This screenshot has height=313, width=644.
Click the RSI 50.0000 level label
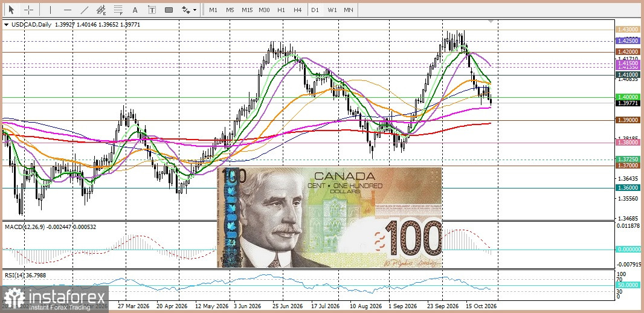tap(628, 285)
